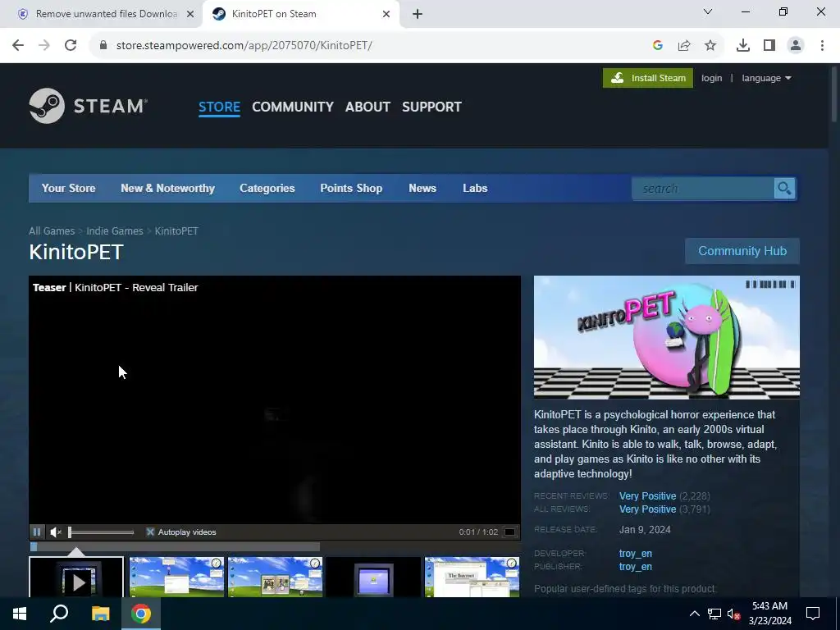840x630 pixels.
Task: Reload the Steam page
Action: tap(71, 45)
